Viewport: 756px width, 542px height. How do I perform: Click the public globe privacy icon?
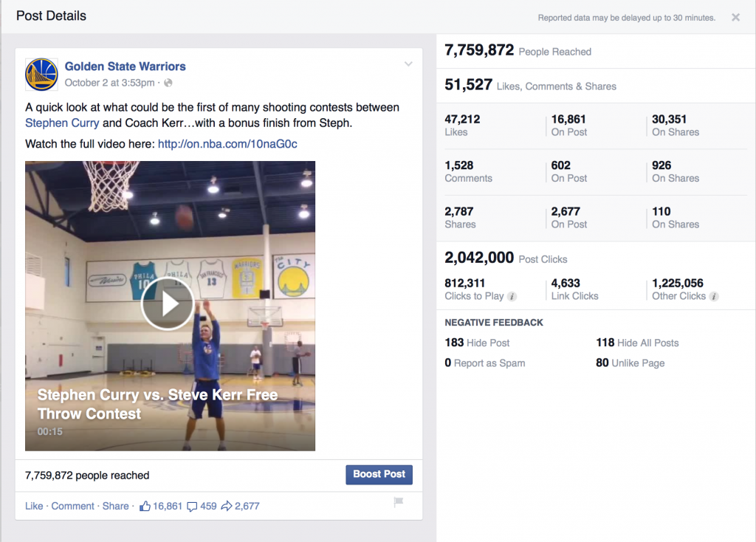pyautogui.click(x=168, y=83)
